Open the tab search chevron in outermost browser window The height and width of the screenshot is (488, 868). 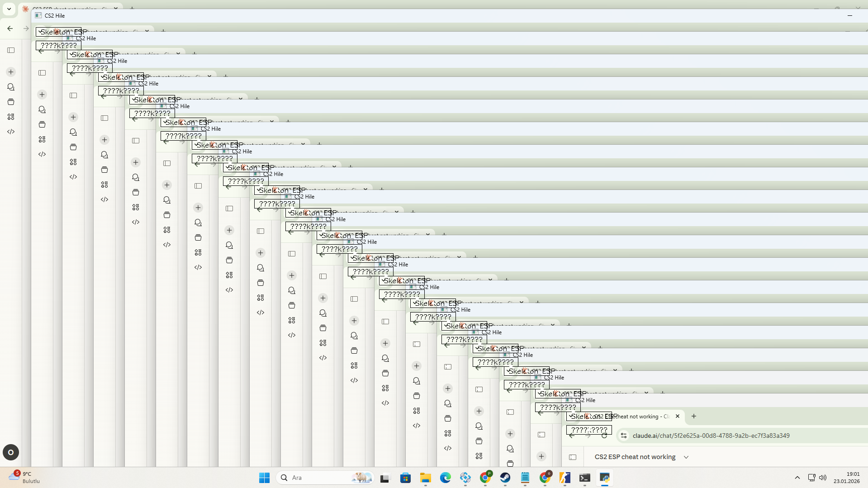click(9, 9)
